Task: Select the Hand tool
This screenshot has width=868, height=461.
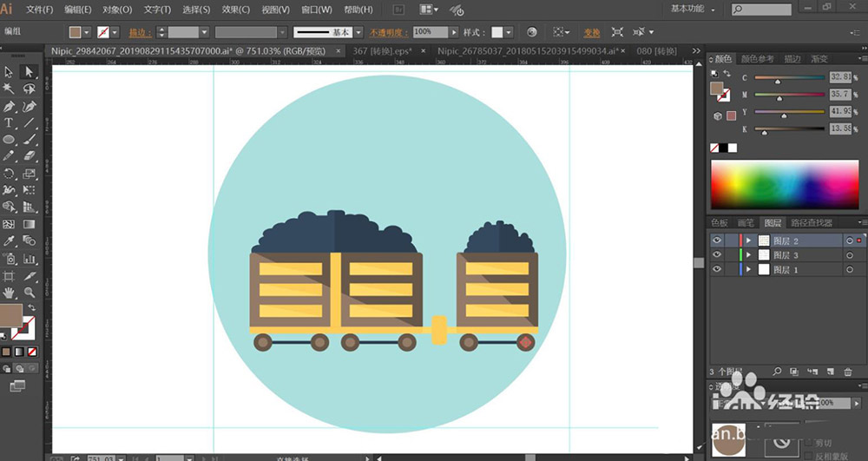Action: pyautogui.click(x=9, y=293)
